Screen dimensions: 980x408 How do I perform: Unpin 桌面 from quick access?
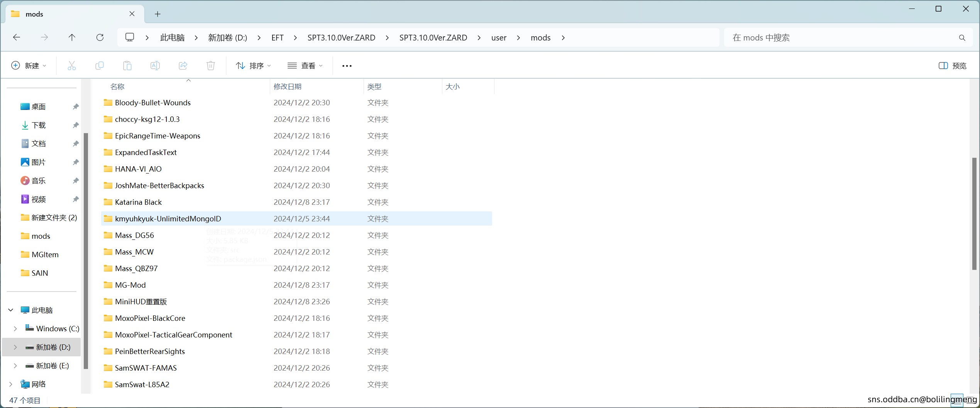point(76,106)
